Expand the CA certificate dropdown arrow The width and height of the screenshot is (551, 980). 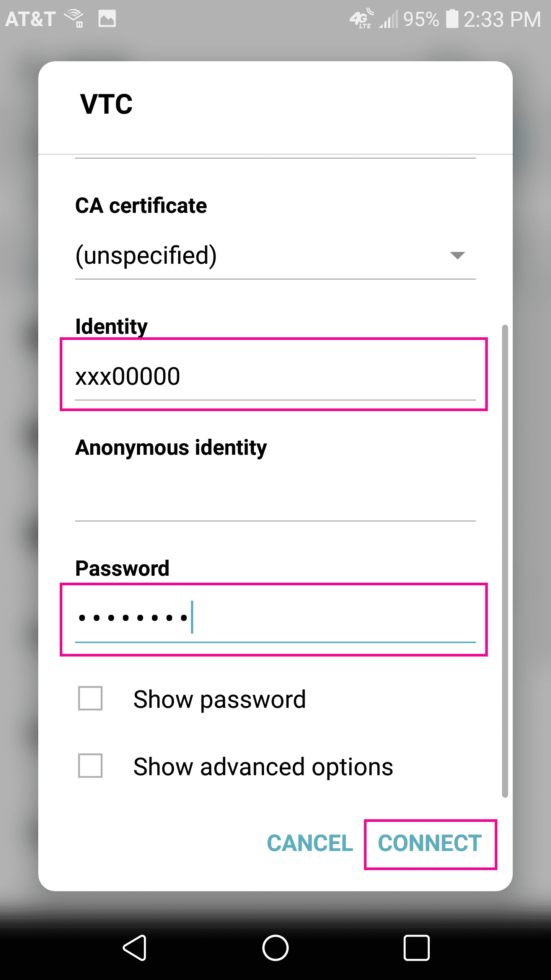(x=457, y=255)
